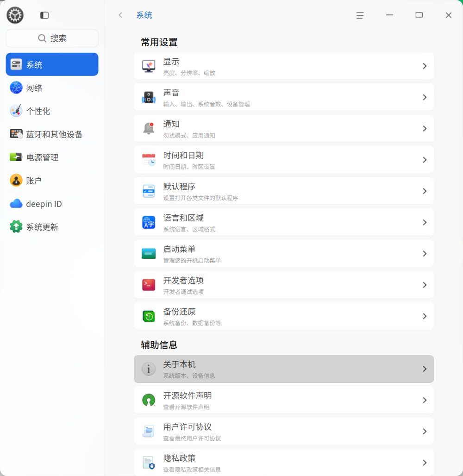Expand 语言和区域 row chevron

pos(425,222)
